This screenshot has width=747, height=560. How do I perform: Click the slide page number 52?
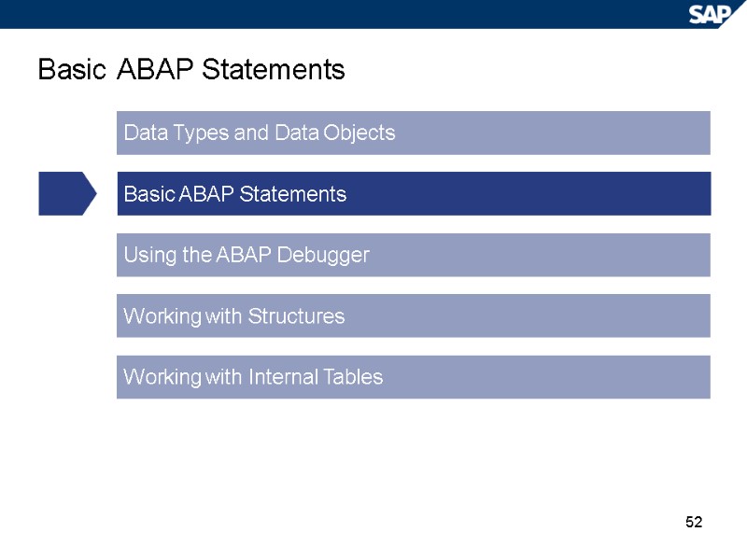(693, 522)
